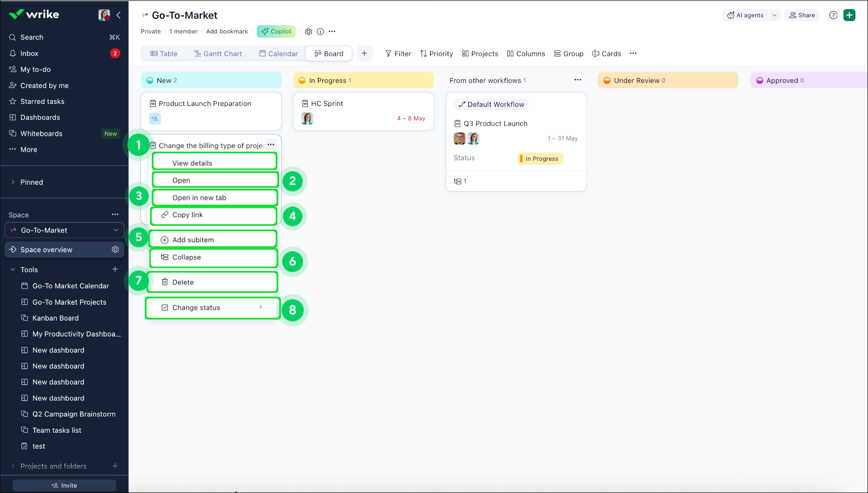Click the green create plus button
868x493 pixels.
[x=850, y=15]
